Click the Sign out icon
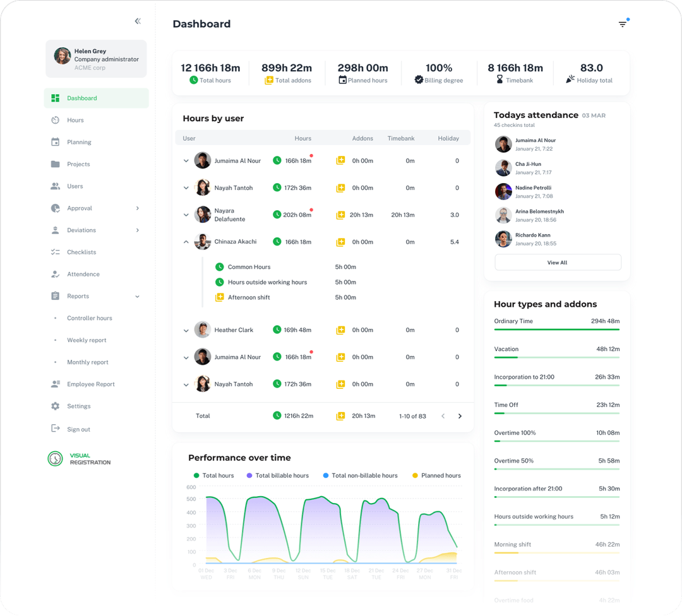682x616 pixels. pos(54,429)
